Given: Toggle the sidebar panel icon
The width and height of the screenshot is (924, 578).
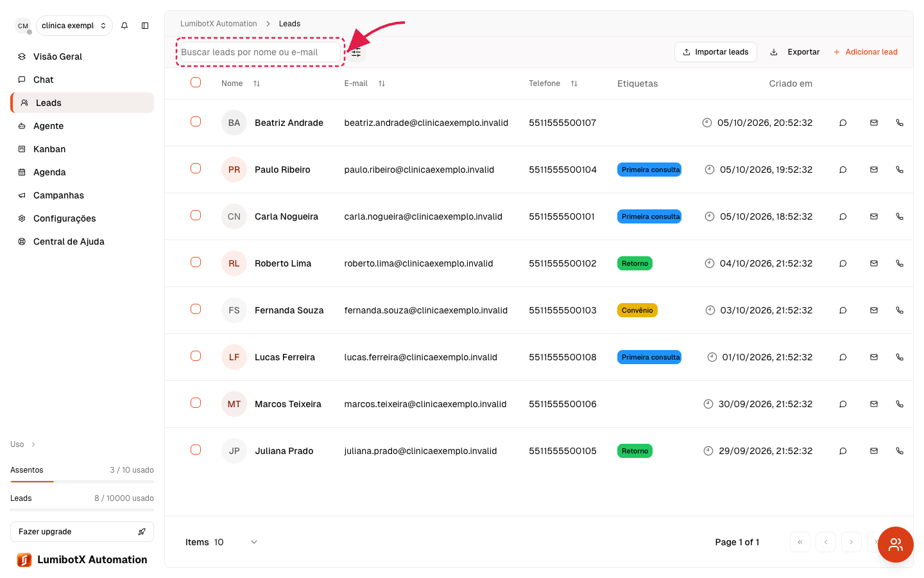Looking at the screenshot, I should (x=145, y=26).
